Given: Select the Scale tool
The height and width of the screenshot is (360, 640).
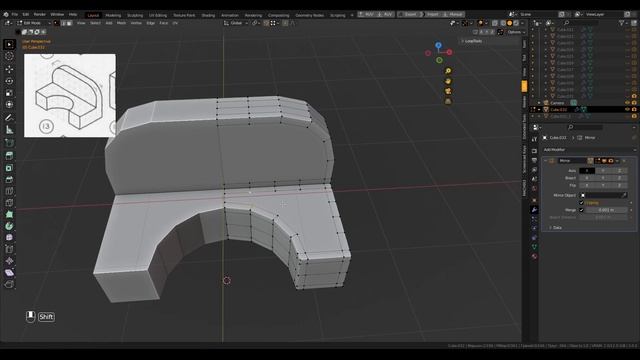Looking at the screenshot, I should (x=9, y=93).
